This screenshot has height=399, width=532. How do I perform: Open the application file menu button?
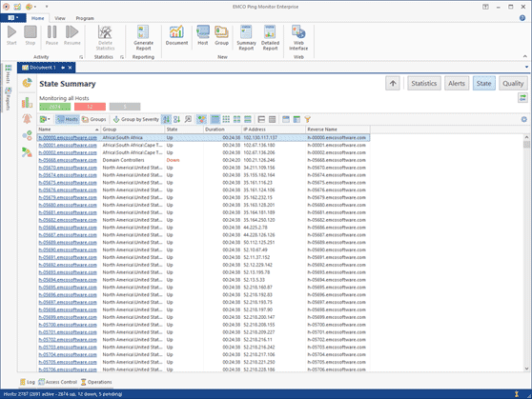pyautogui.click(x=13, y=18)
